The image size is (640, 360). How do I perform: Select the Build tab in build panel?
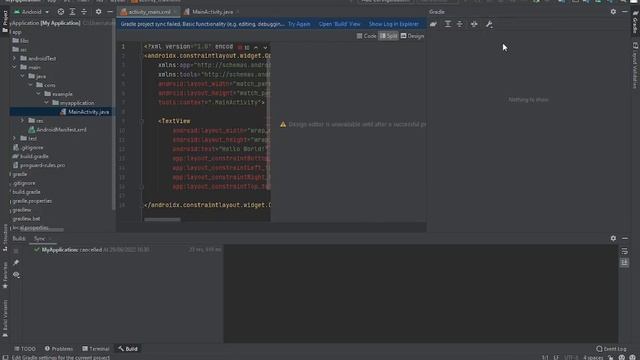19,238
